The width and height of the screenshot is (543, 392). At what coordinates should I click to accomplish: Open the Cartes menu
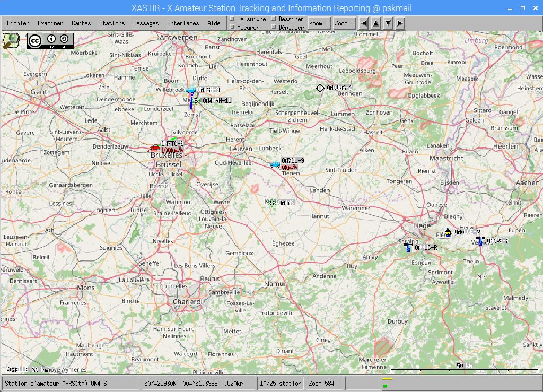click(x=81, y=23)
